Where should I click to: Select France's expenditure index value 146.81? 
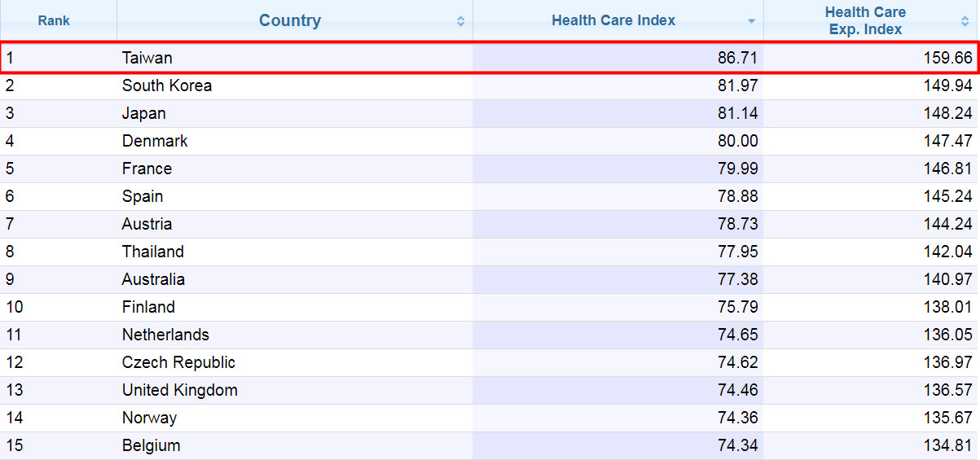point(947,169)
